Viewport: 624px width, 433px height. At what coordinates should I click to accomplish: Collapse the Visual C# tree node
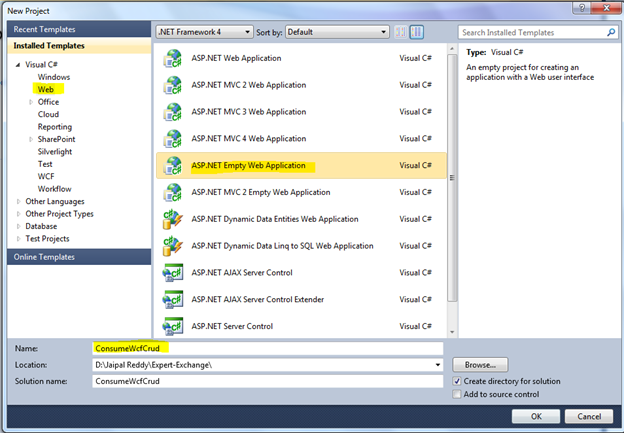tap(18, 64)
